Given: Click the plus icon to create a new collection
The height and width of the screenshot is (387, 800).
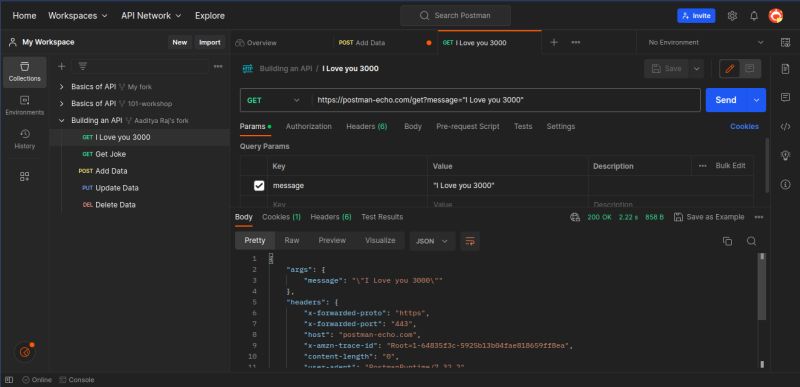Looking at the screenshot, I should 61,66.
